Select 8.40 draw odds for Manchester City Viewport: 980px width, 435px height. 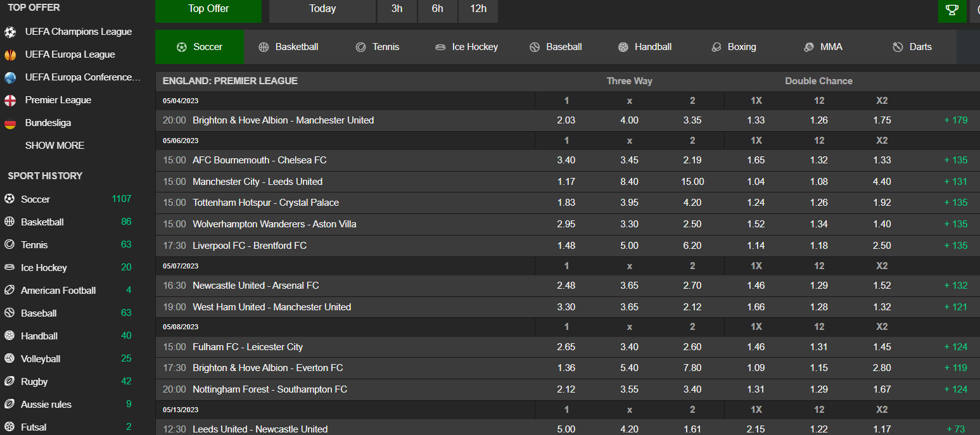point(629,182)
